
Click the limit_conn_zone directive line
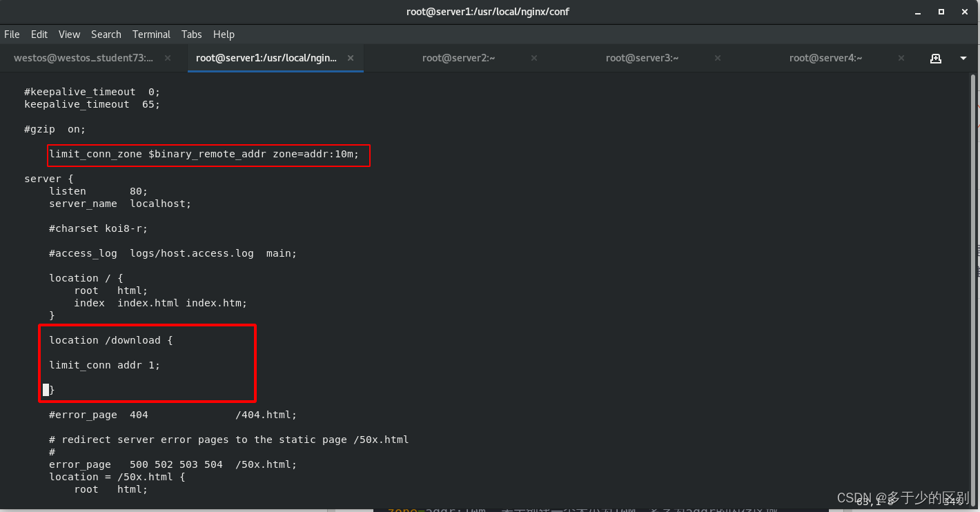[x=204, y=154]
